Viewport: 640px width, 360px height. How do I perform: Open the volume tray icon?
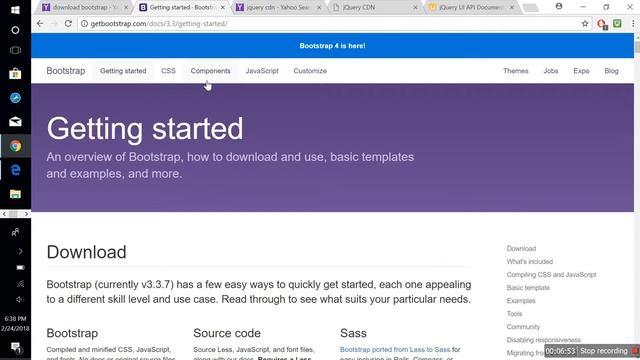(x=20, y=300)
